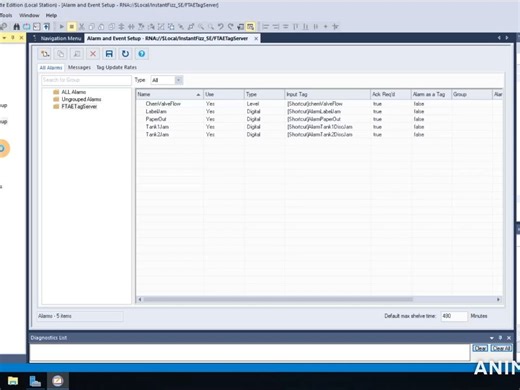The image size is (520, 390).
Task: Close the Alarm and Event Setup tab
Action: pos(256,39)
